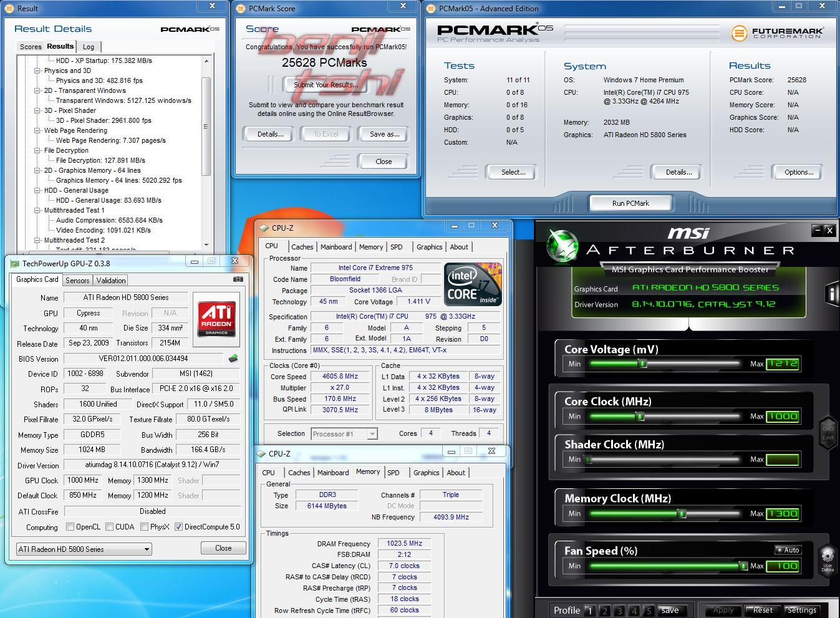Click the GPU-Z screenshot camera icon
This screenshot has height=618, width=840.
pyautogui.click(x=238, y=279)
